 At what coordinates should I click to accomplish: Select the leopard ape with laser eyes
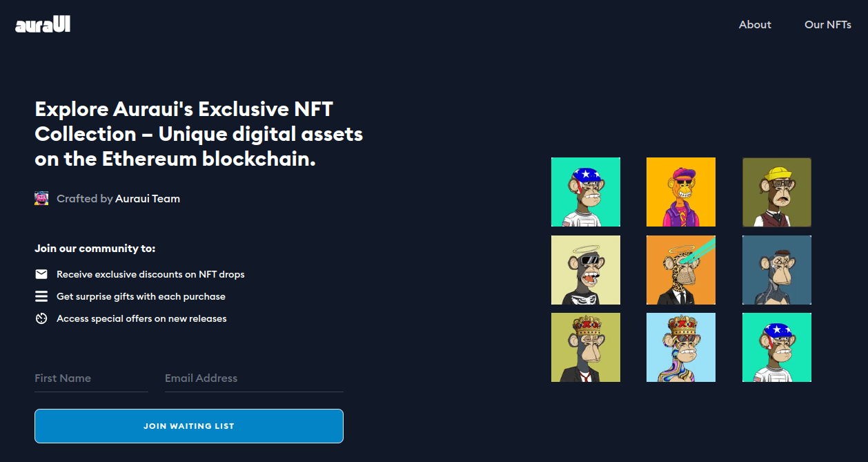click(681, 270)
